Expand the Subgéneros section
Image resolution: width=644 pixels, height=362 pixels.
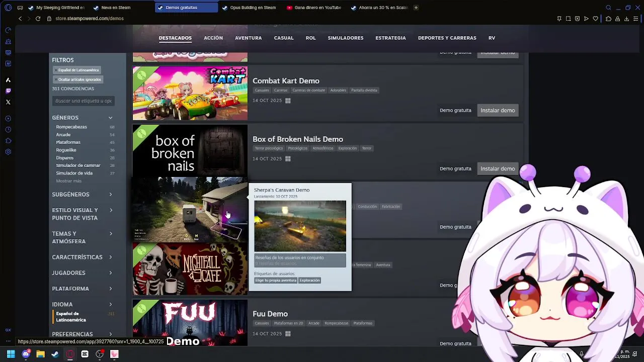(83, 195)
